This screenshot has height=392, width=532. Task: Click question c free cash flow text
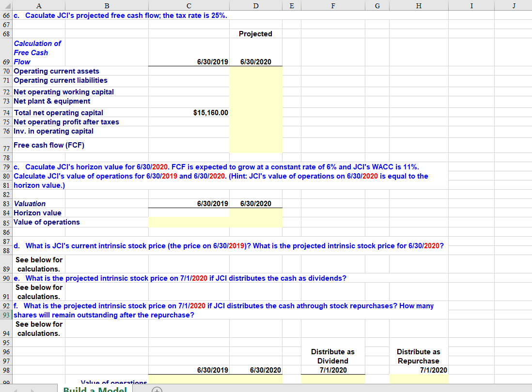pos(121,15)
